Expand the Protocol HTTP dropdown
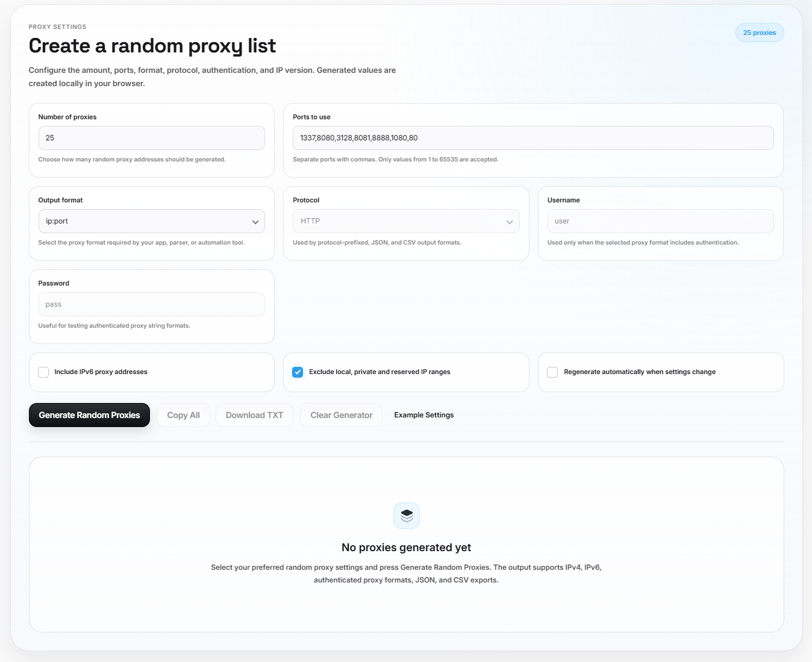This screenshot has width=812, height=662. [406, 221]
